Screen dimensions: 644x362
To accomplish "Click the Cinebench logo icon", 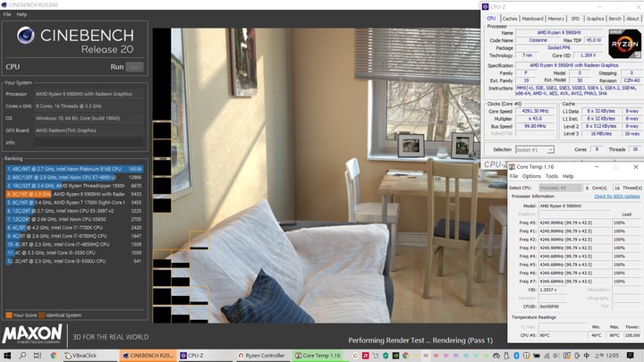I will coord(25,35).
